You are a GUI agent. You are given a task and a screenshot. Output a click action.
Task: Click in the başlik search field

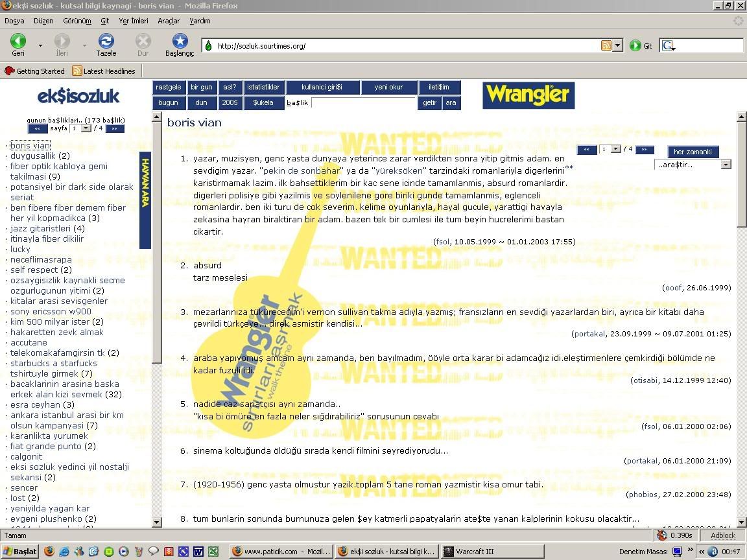[x=364, y=103]
